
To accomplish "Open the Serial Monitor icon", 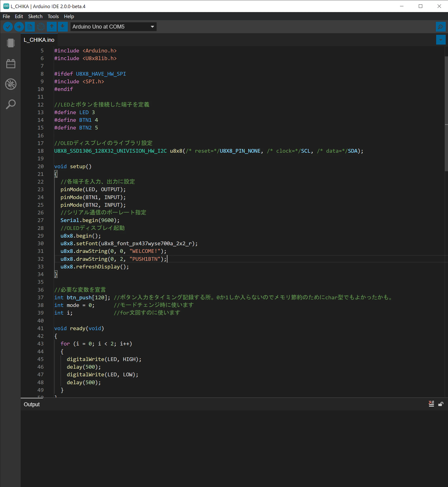I will pos(441,27).
